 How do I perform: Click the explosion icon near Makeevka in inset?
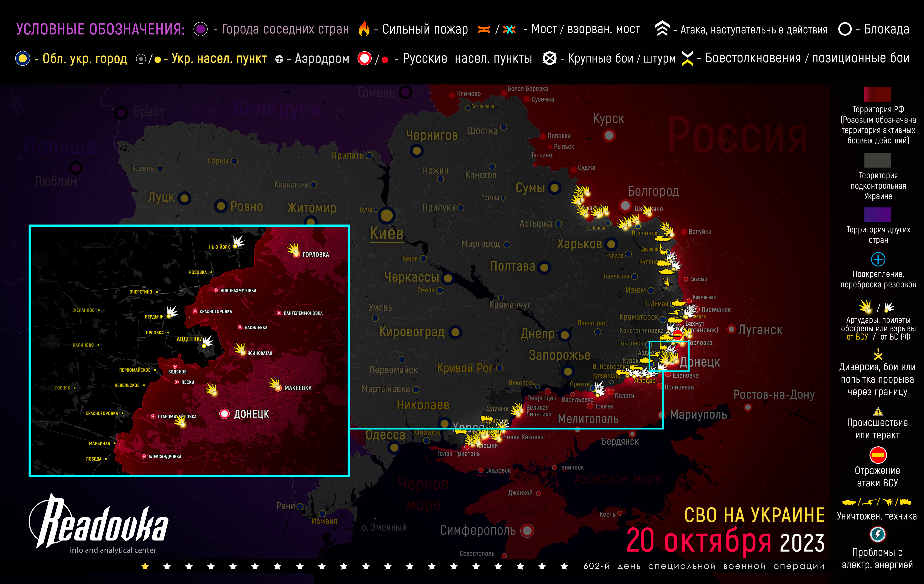pos(275,384)
